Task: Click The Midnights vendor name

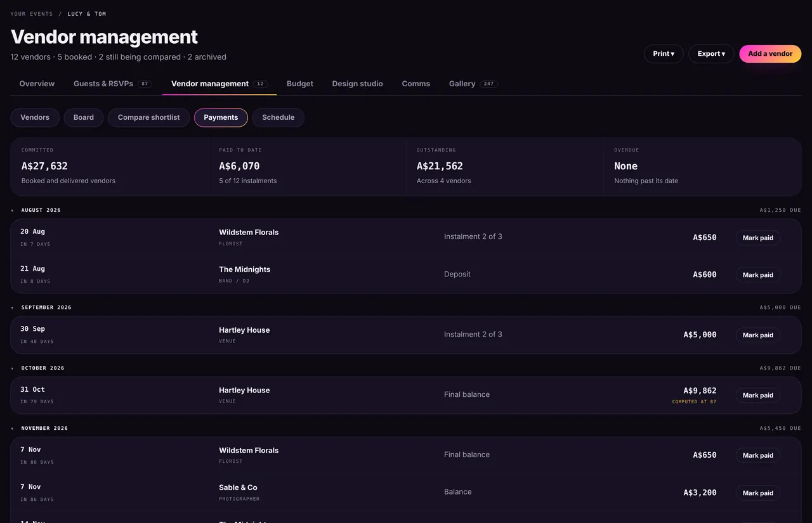Action: click(245, 269)
